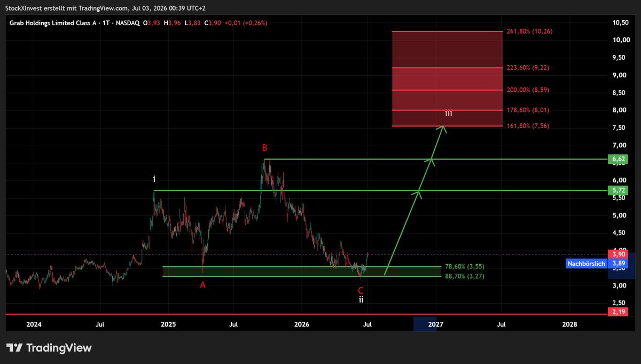Click the 2028 time axis label
641x364 pixels.
pos(570,324)
